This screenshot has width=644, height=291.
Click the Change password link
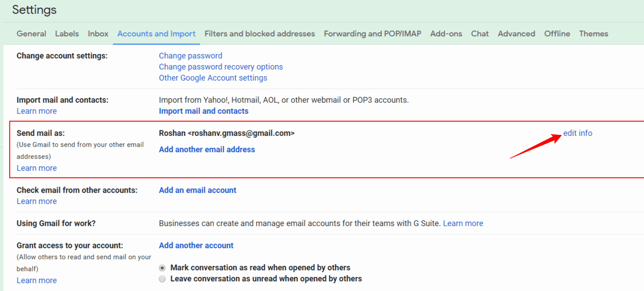point(191,56)
